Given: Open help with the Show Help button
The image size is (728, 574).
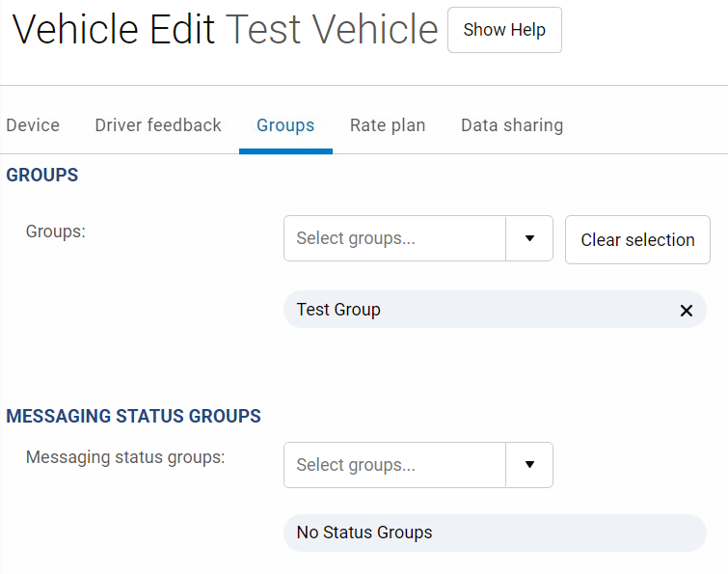Looking at the screenshot, I should [504, 30].
